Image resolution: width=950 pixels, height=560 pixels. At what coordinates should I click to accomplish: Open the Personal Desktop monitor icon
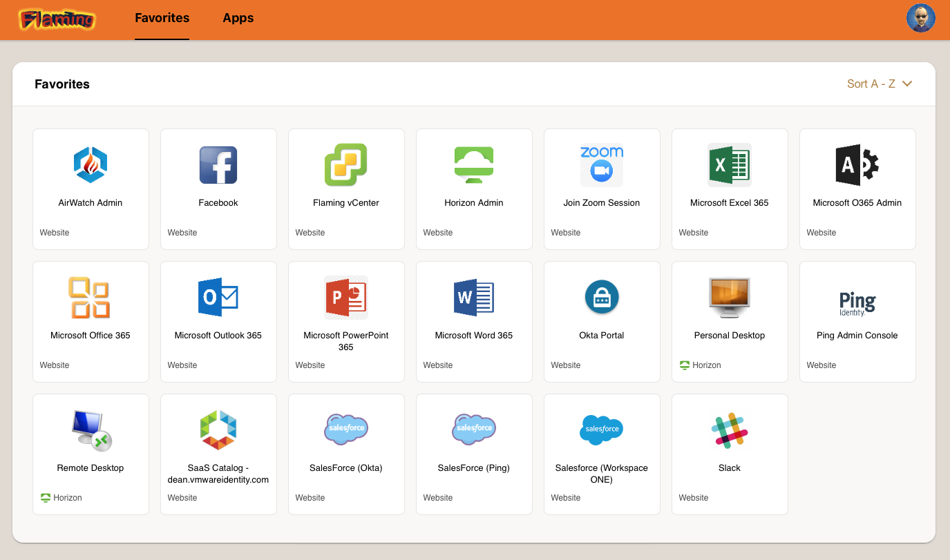click(x=730, y=298)
